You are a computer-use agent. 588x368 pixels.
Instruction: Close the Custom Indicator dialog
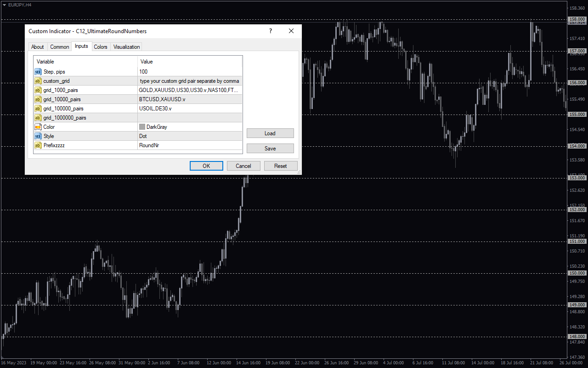(x=291, y=31)
